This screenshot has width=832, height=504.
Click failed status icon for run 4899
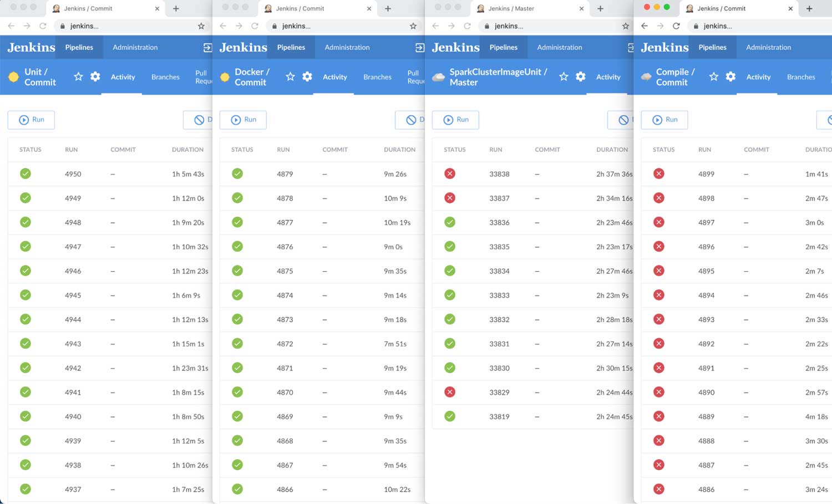click(x=659, y=174)
